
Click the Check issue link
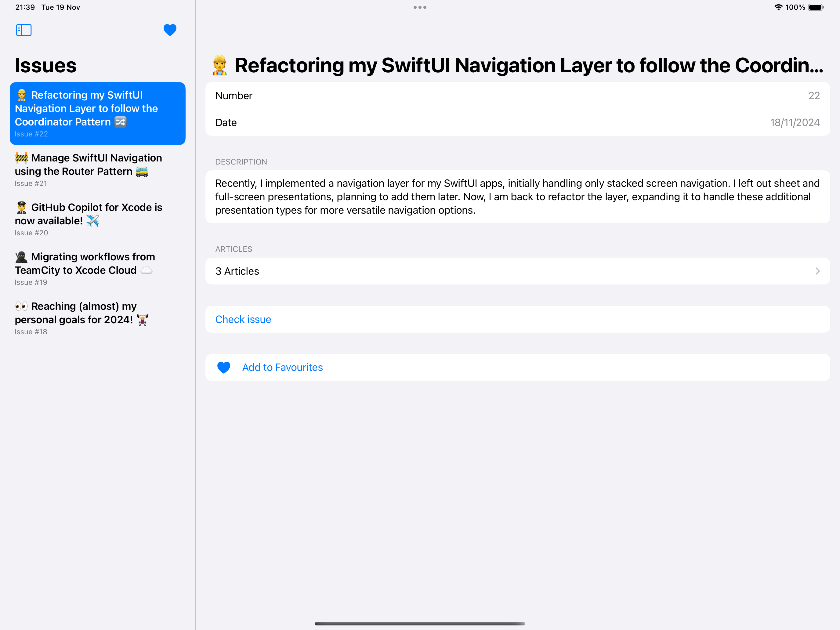243,319
